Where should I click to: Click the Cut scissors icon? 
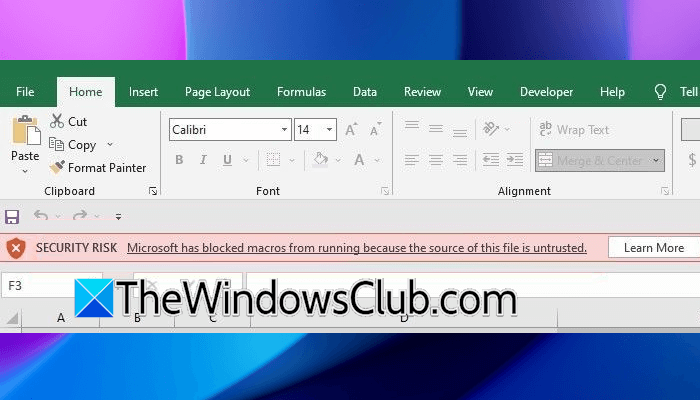click(57, 121)
